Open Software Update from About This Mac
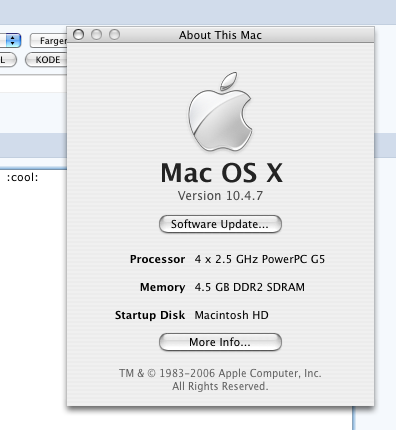The height and width of the screenshot is (430, 396). (x=220, y=224)
